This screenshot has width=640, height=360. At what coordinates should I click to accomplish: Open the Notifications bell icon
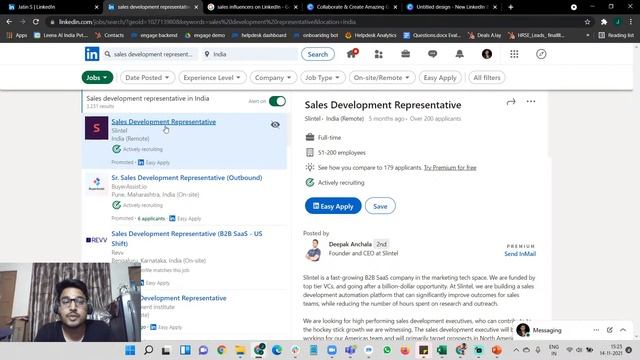460,54
